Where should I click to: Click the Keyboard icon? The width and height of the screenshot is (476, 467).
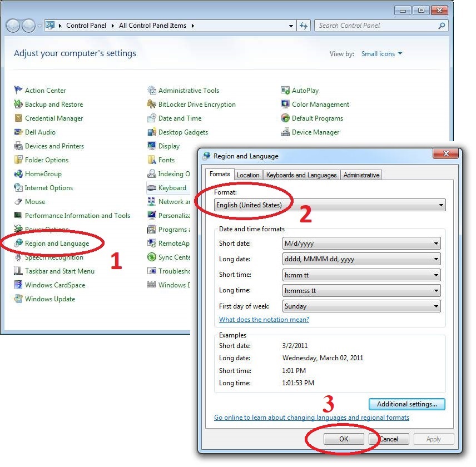(151, 188)
